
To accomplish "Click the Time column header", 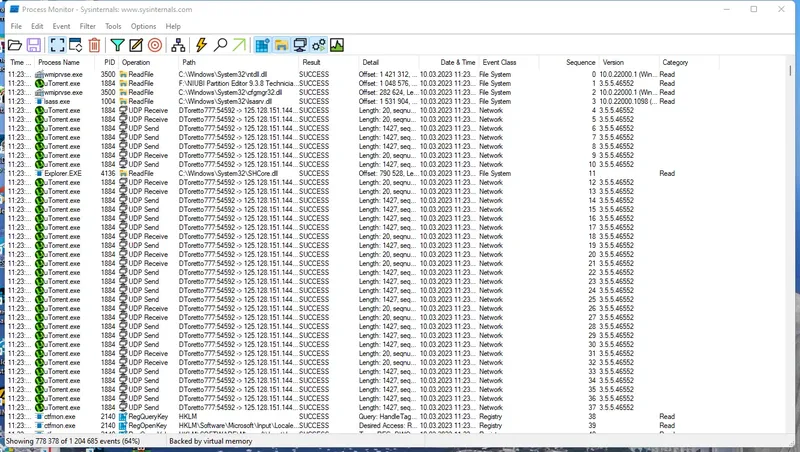I will tap(20, 62).
